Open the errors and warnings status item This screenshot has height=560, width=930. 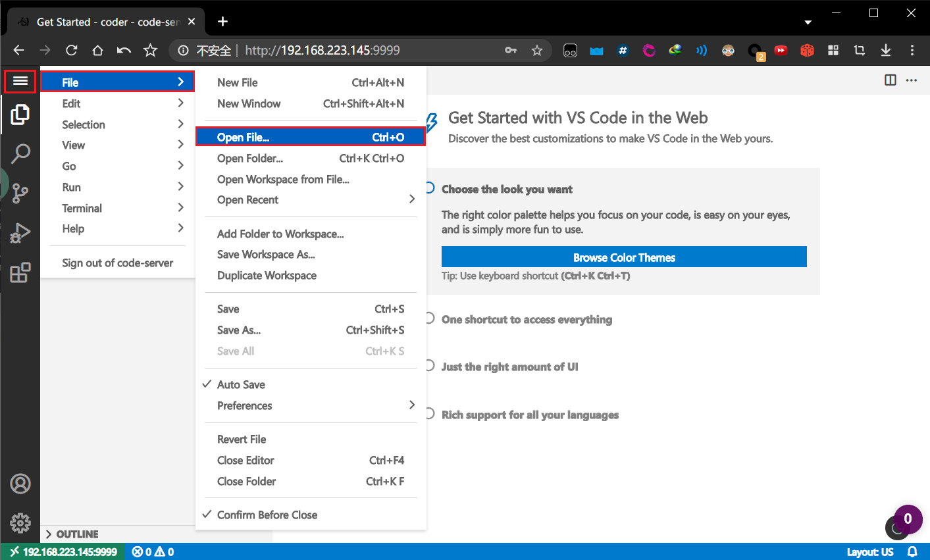pos(153,552)
